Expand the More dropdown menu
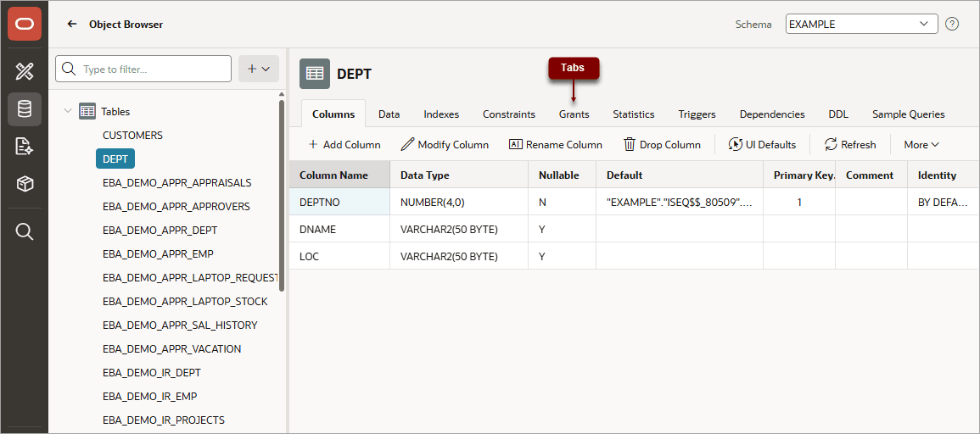Image resolution: width=980 pixels, height=434 pixels. click(x=921, y=144)
